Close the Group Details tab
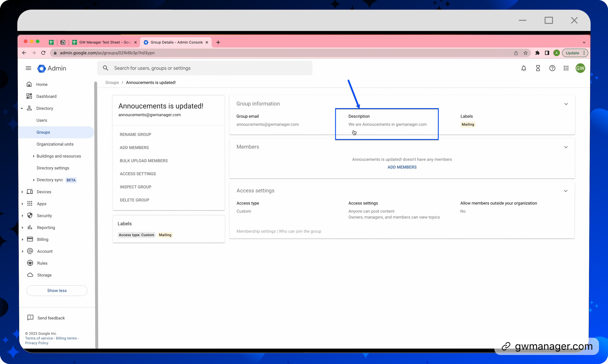 click(x=207, y=42)
